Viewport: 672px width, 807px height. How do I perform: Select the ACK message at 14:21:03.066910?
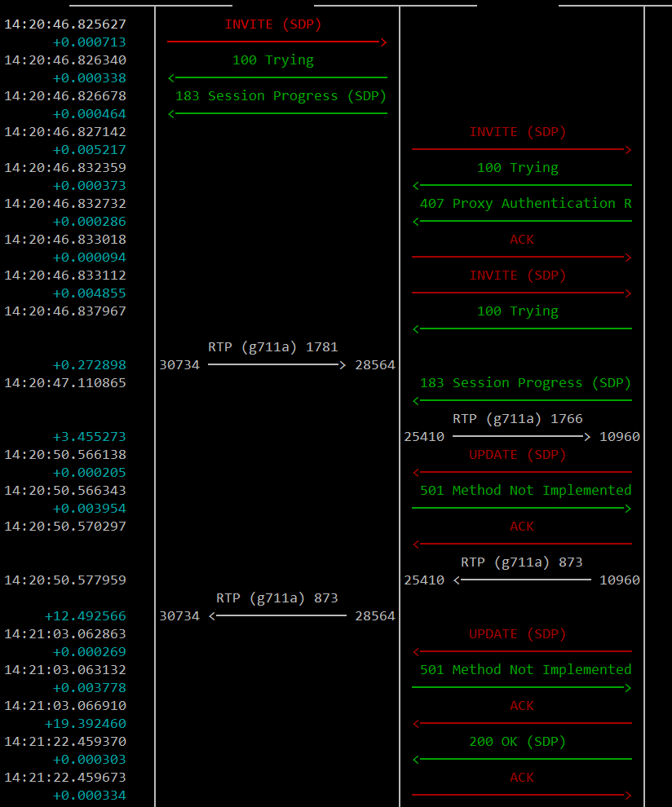coord(522,706)
